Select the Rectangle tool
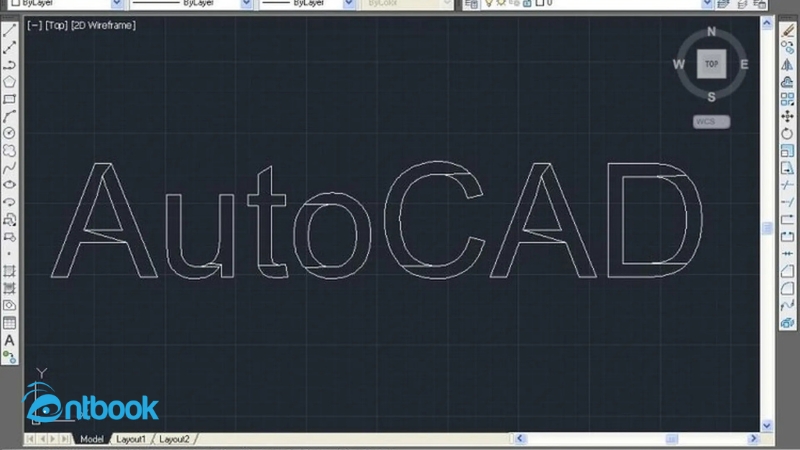The image size is (800, 450). (9, 99)
